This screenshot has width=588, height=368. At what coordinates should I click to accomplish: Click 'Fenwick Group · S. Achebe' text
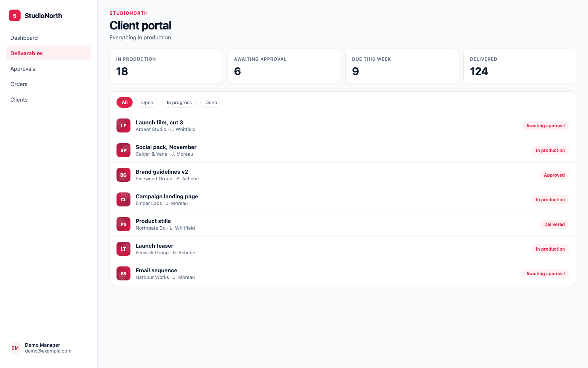pos(165,252)
